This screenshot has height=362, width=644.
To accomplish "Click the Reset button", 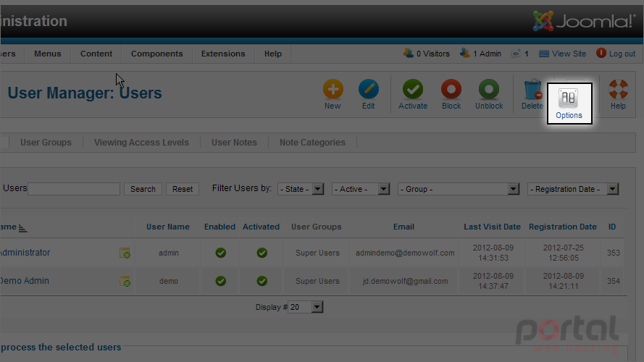I will pyautogui.click(x=183, y=189).
